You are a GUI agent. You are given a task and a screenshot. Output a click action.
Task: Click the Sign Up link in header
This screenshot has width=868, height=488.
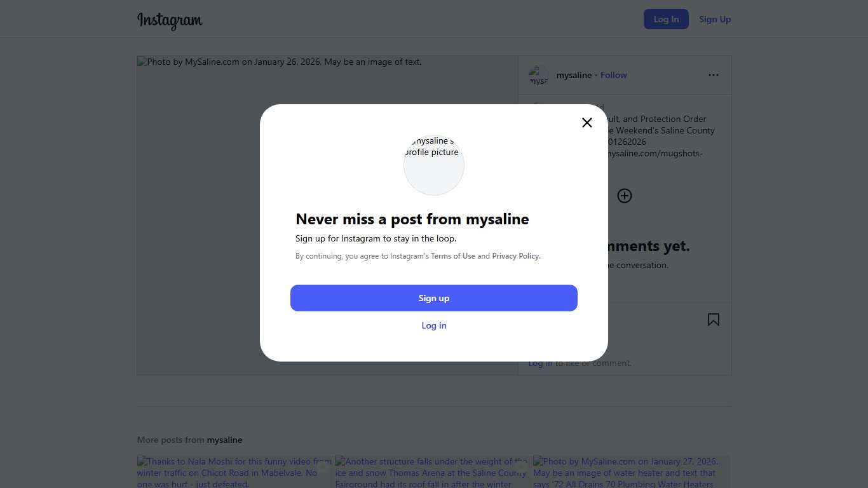pyautogui.click(x=715, y=19)
